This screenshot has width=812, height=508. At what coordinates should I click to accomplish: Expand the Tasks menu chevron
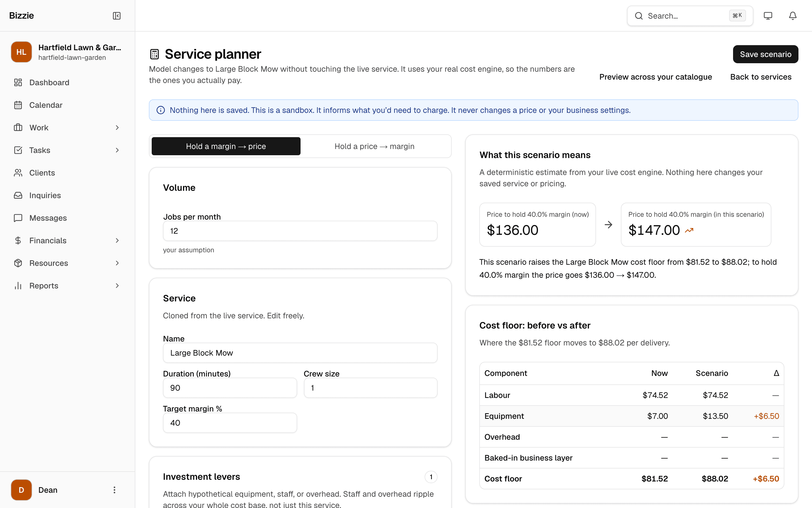117,150
